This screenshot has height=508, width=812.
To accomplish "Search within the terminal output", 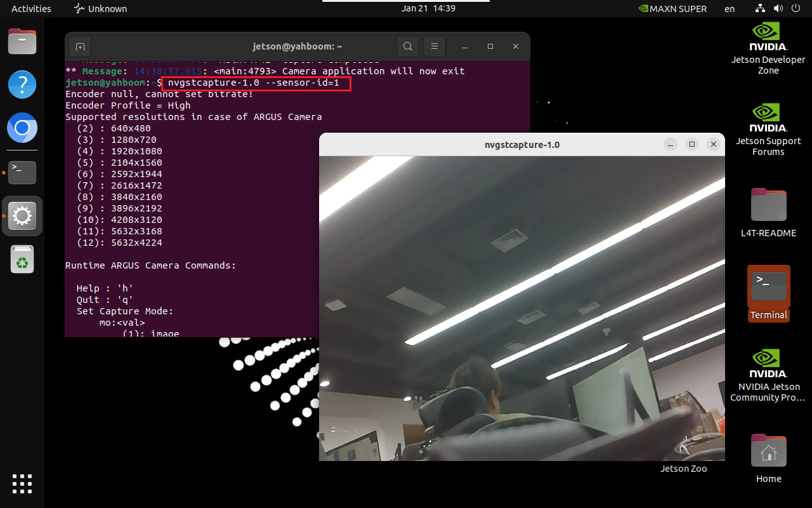I will coord(408,46).
